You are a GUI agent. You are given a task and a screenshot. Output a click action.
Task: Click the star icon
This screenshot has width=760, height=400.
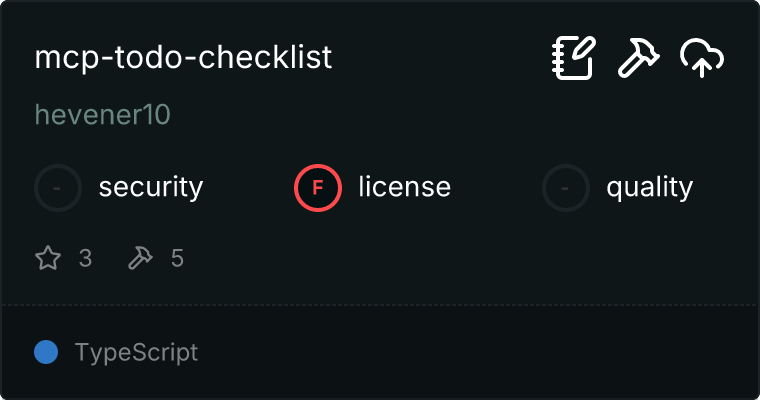pos(48,258)
